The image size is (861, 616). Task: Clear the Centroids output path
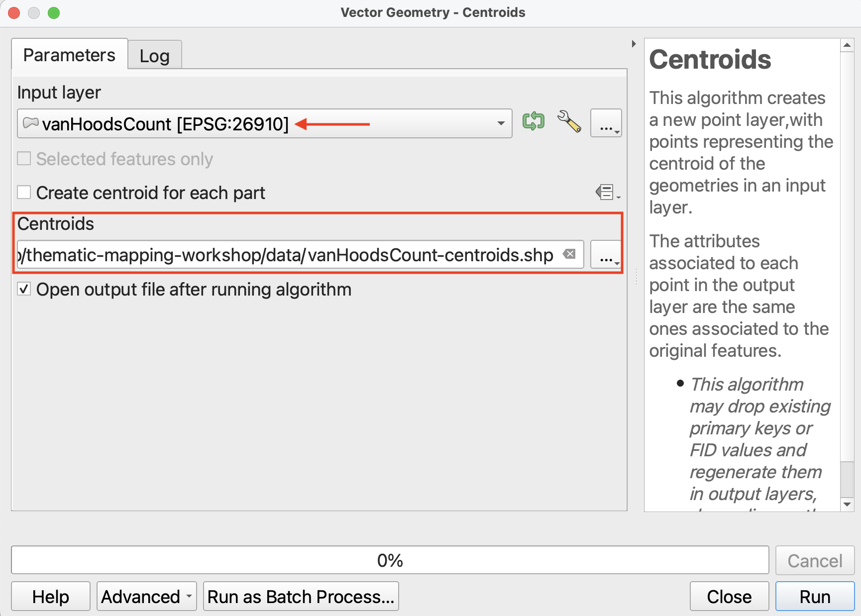point(569,254)
